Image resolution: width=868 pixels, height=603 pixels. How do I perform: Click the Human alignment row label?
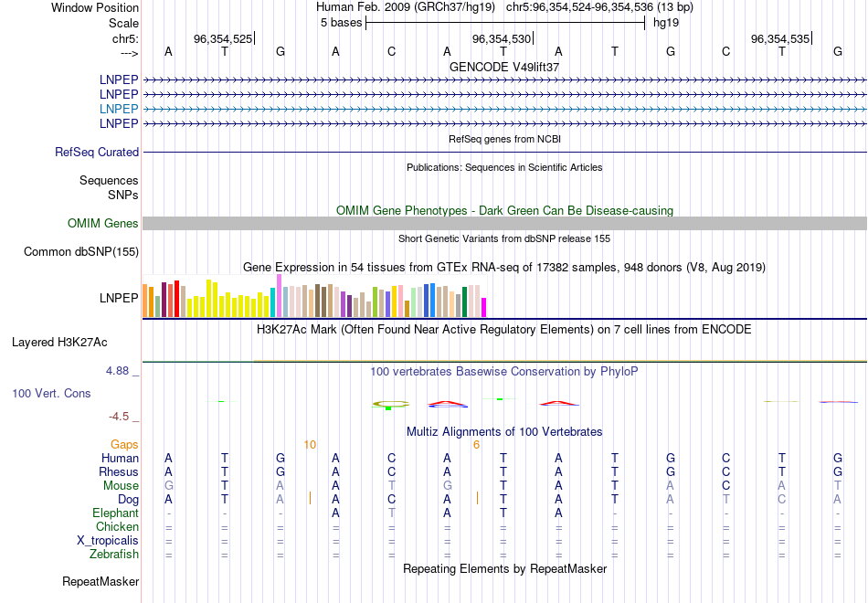pos(120,459)
